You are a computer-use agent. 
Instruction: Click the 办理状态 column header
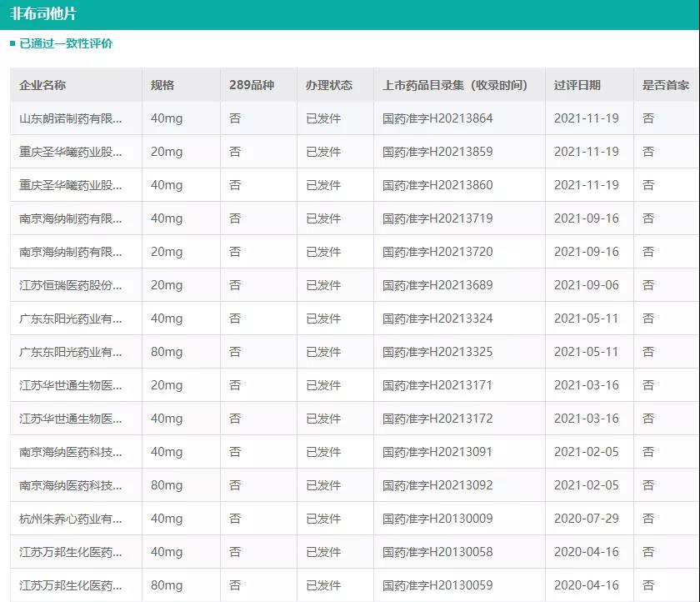328,85
